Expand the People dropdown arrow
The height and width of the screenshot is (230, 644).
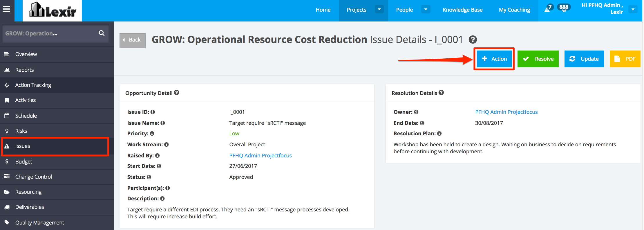(x=426, y=9)
